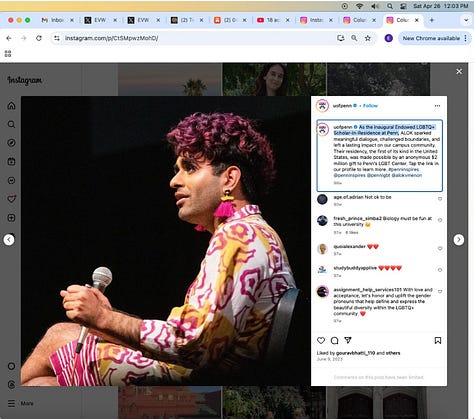This screenshot has width=474, height=419.
Task: Open volume control in menu bar
Action: click(374, 6)
